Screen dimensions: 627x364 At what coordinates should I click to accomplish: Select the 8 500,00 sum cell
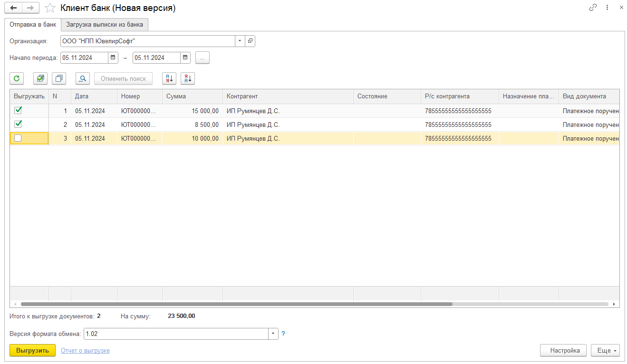coord(193,125)
